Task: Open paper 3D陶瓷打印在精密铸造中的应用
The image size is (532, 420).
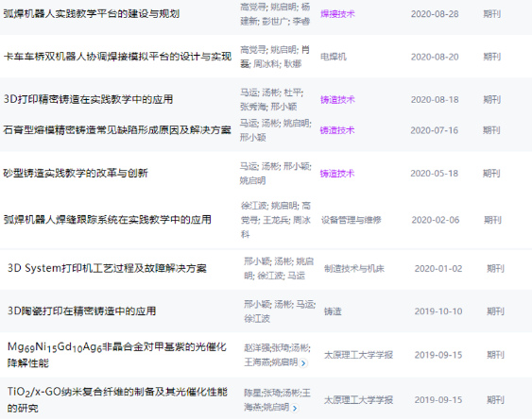Action: 81,311
